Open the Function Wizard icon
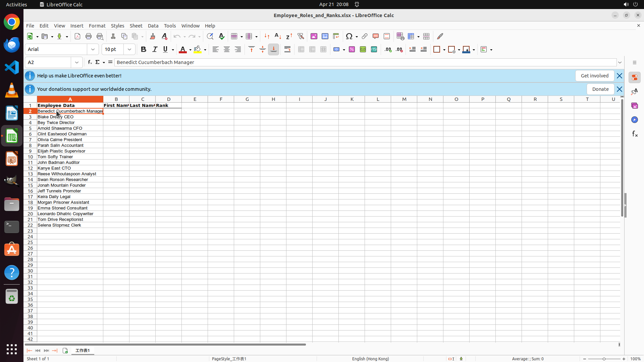The height and width of the screenshot is (362, 644). click(90, 62)
